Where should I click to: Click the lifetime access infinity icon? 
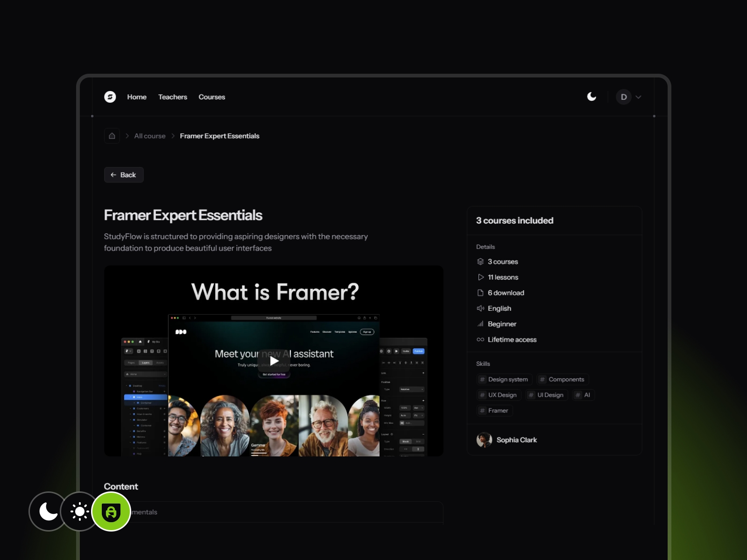pos(480,339)
